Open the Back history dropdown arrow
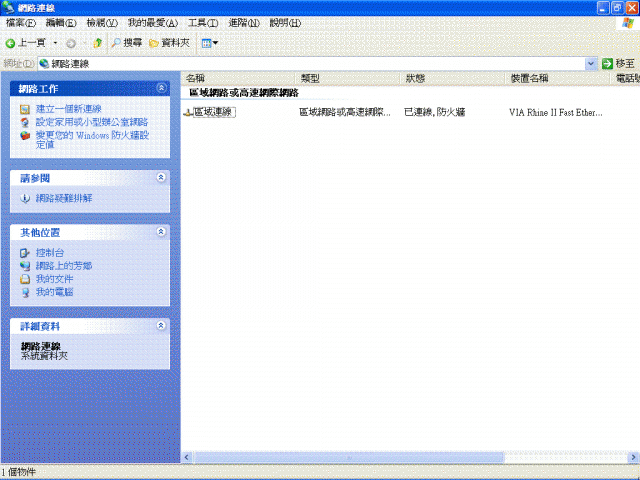640x480 pixels. [x=55, y=43]
